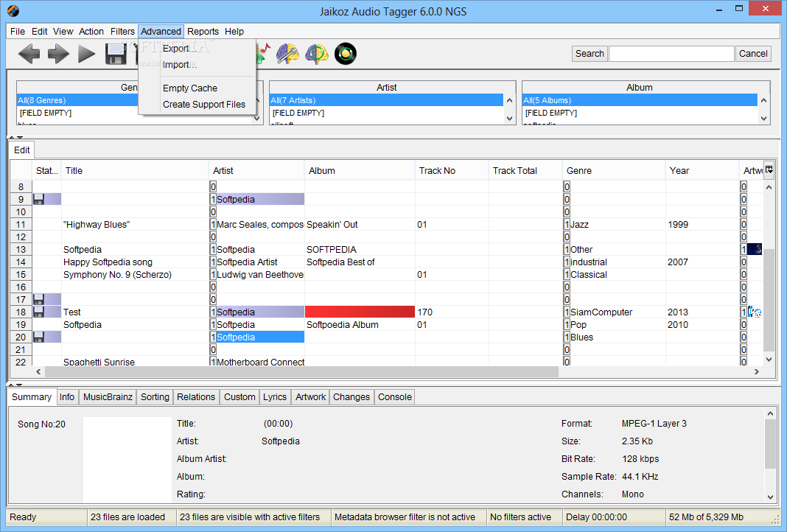Click the Ludwig van Beethoven artist cell
The image size is (787, 532).
pyautogui.click(x=256, y=275)
